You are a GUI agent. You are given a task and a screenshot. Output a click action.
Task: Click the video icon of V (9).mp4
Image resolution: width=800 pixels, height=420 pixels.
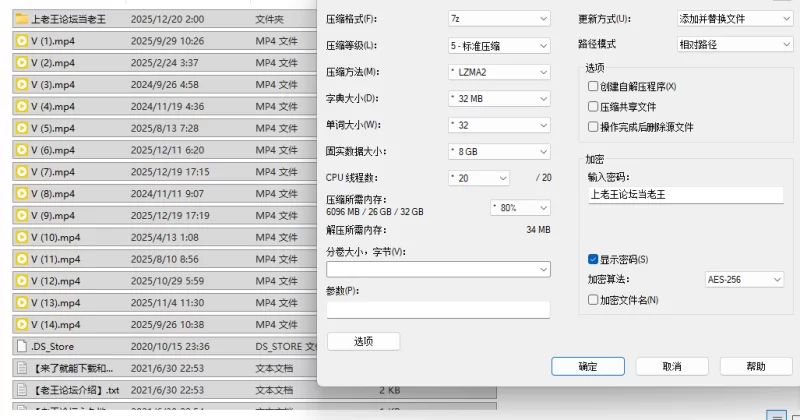point(21,216)
